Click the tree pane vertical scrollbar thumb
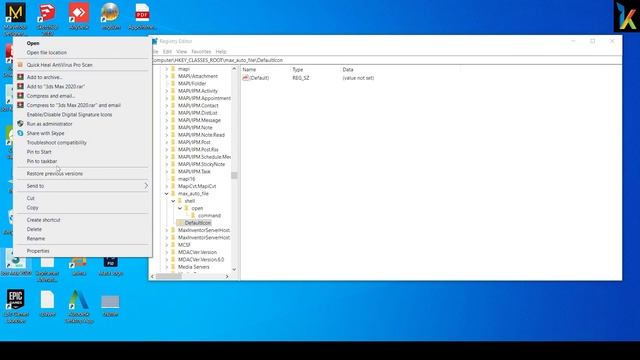The image size is (640, 360). tap(234, 176)
